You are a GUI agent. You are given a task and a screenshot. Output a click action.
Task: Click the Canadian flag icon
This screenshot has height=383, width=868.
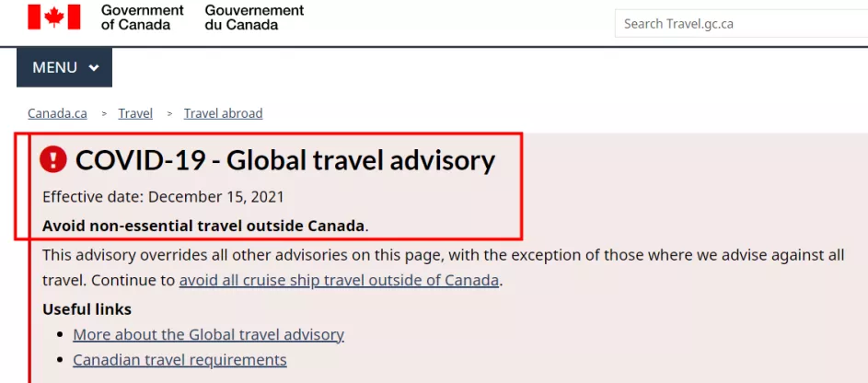point(54,17)
